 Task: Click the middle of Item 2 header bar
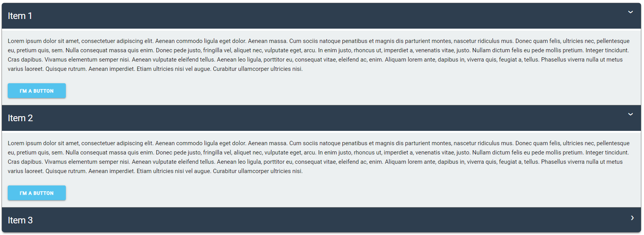click(x=321, y=118)
